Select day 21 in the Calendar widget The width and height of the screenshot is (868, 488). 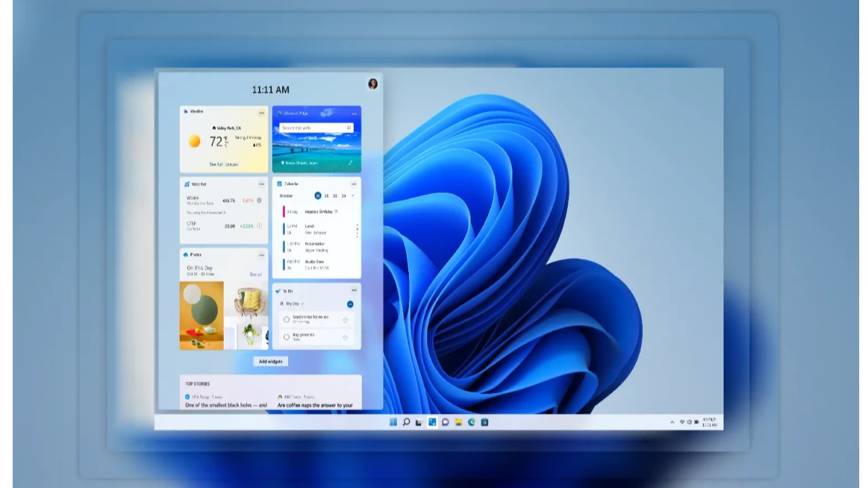[326, 196]
